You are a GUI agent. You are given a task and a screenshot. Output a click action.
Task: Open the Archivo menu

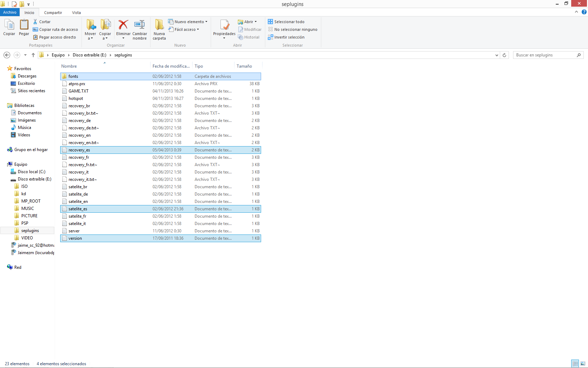[x=10, y=12]
